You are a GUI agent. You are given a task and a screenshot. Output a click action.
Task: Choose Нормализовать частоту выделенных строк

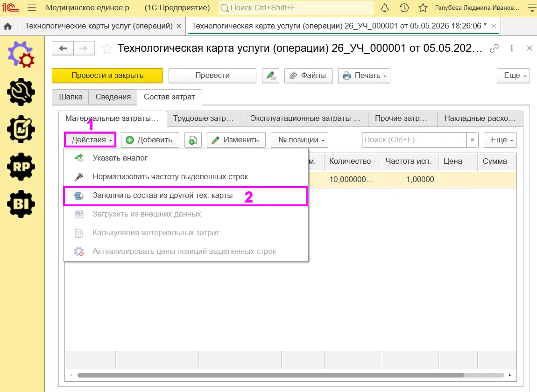click(x=186, y=177)
